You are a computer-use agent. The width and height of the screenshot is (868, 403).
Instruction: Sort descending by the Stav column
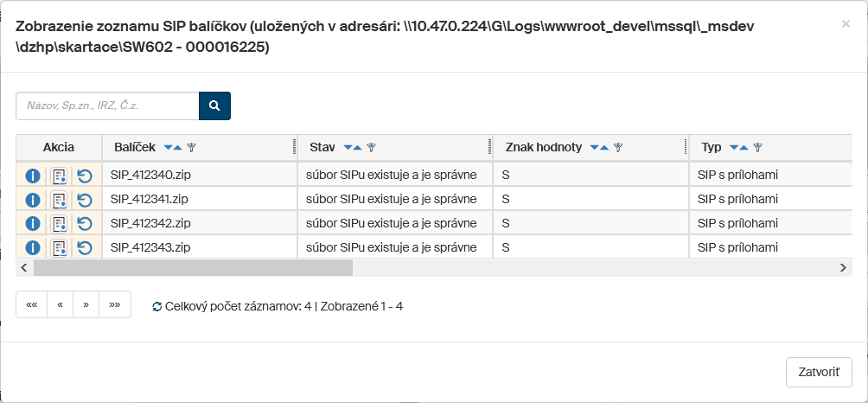(x=348, y=148)
